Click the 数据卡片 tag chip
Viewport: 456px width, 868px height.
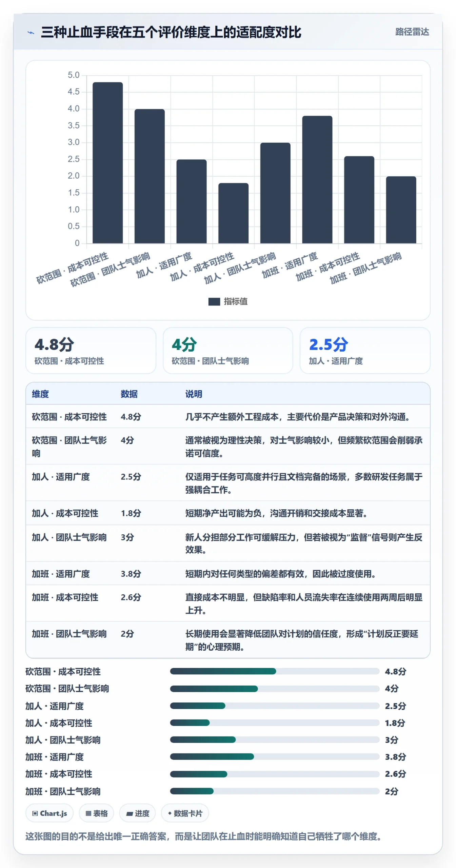(x=185, y=813)
